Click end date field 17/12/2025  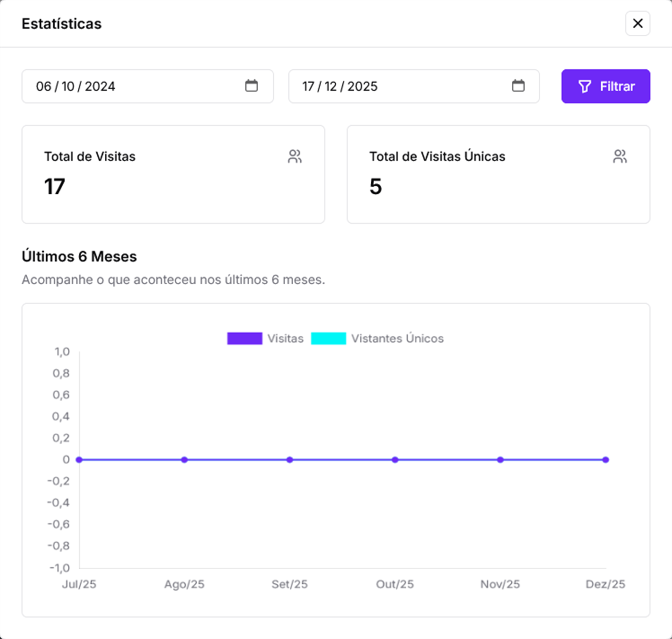pyautogui.click(x=340, y=86)
